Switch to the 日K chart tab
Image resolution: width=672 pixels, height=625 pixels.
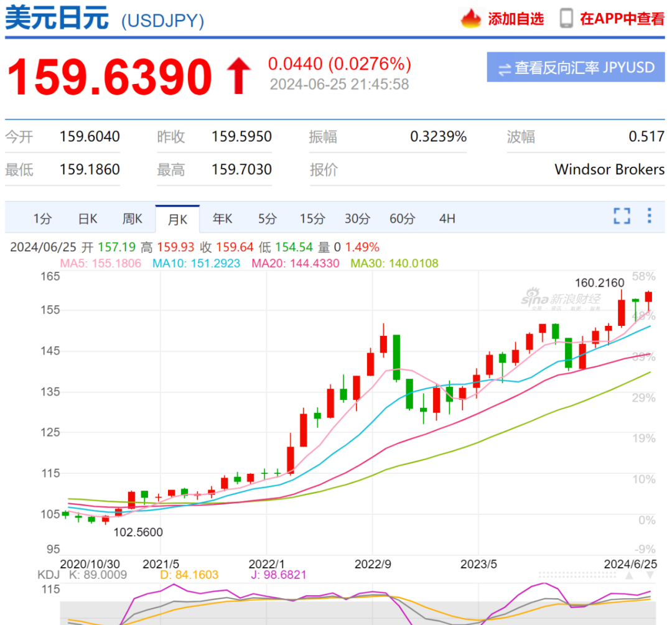[x=88, y=219]
